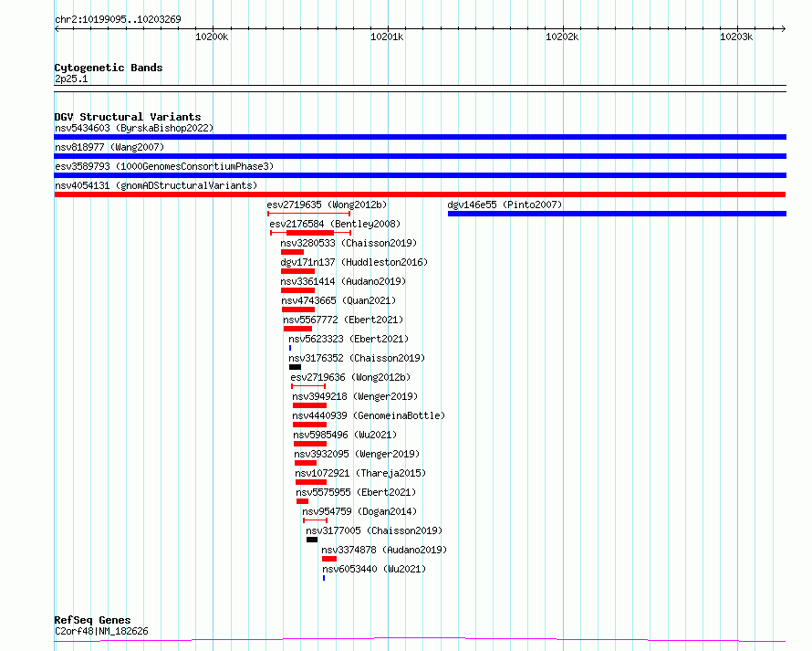812x651 pixels.
Task: Click the red bar under nsv5567772
Action: (x=297, y=329)
